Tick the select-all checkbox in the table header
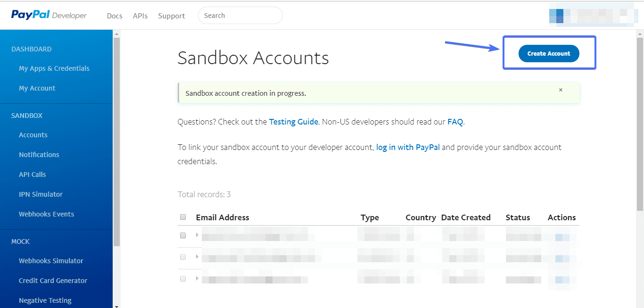This screenshot has height=308, width=644. [183, 217]
